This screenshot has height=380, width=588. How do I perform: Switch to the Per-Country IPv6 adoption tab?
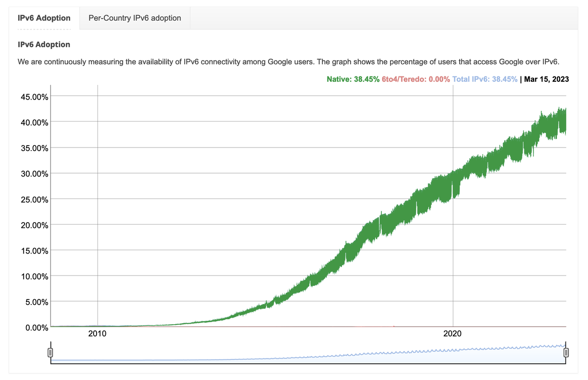click(134, 18)
